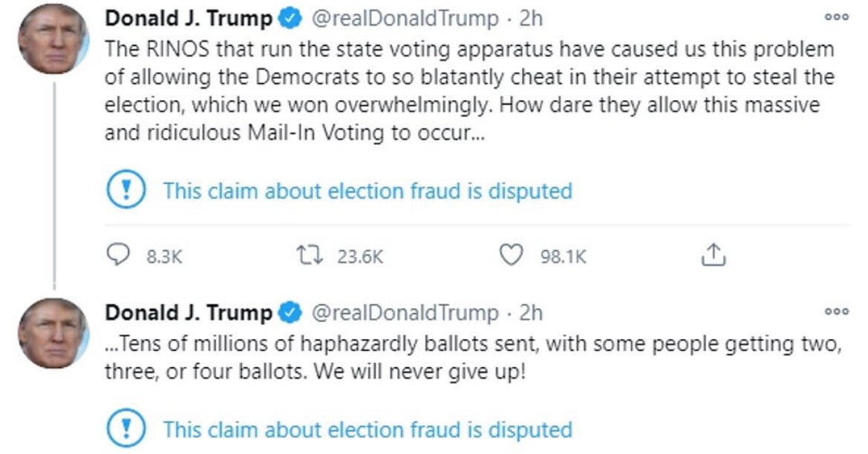Open the share icon on first tweet
This screenshot has width=868, height=454.
coord(713,255)
